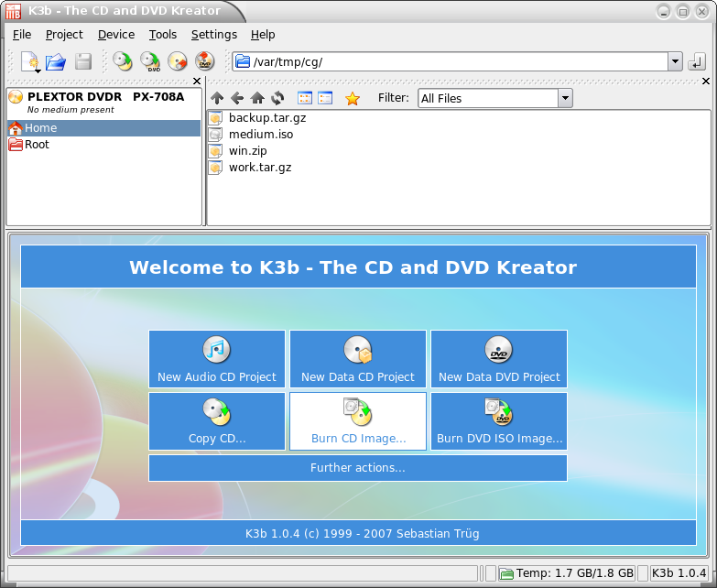
Task: Click the K3b 1.0.4 version in status bar
Action: (x=679, y=573)
